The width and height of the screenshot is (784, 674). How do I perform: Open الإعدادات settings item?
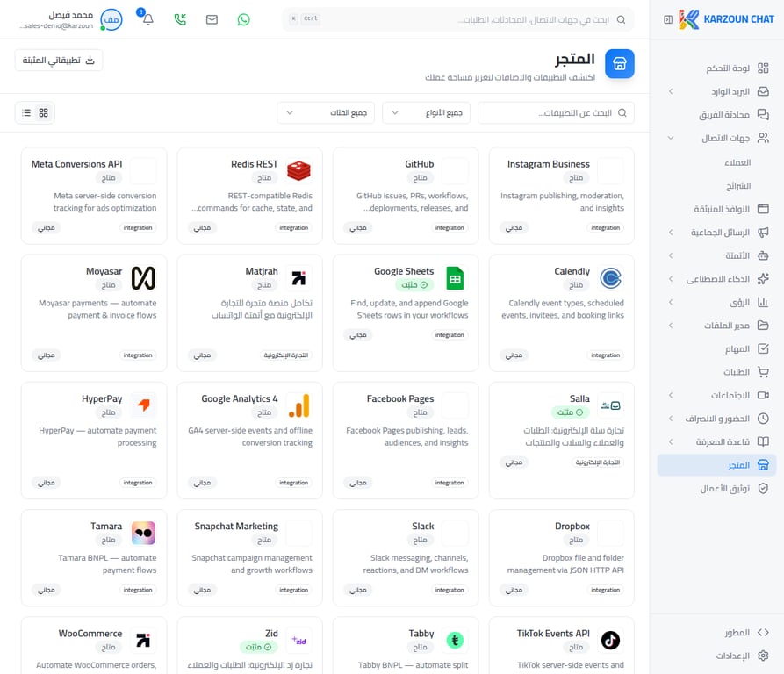coord(716,656)
